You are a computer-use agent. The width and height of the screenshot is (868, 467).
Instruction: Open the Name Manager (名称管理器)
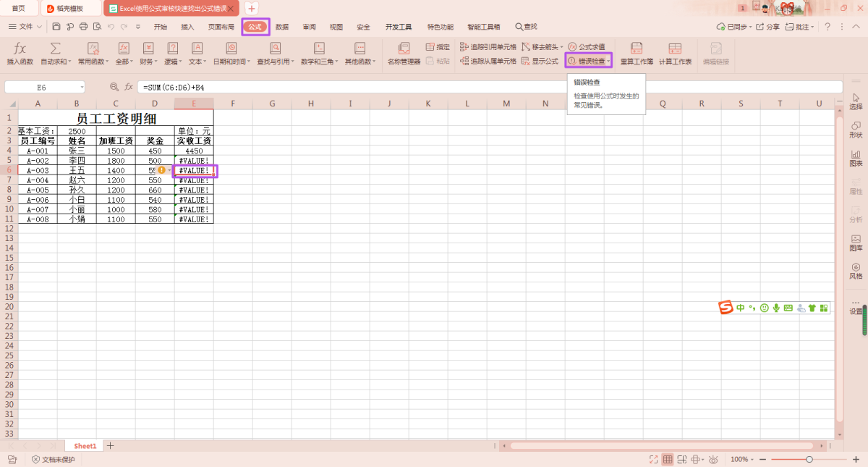(404, 53)
